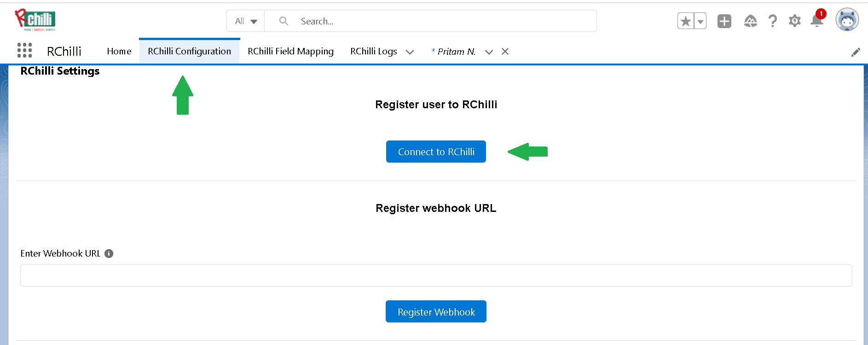Click into the Enter Webhook URL field
The image size is (868, 345).
pos(436,275)
